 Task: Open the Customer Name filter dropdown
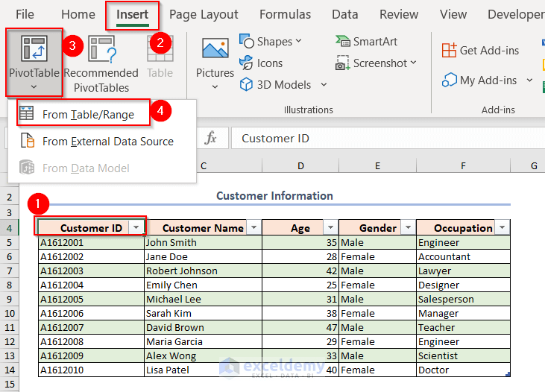(253, 227)
